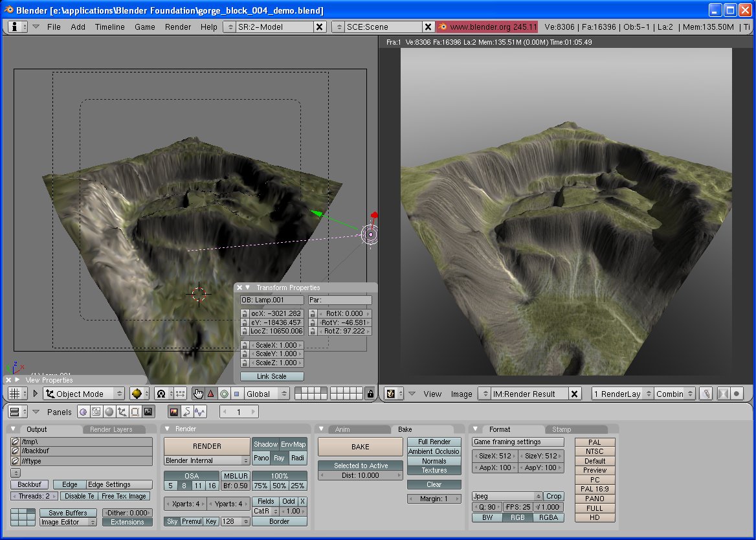Viewport: 756px width, 540px height.
Task: Enable the Shadow render toggle
Action: 265,444
